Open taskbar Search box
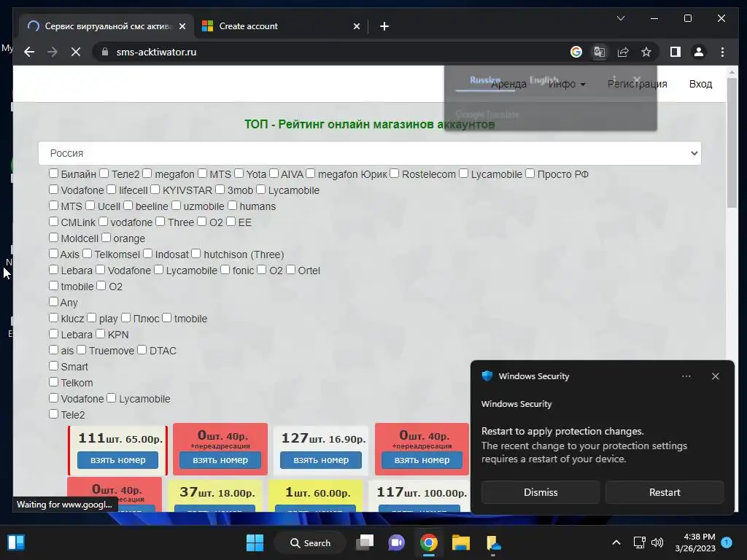Image resolution: width=747 pixels, height=560 pixels. 311,542
